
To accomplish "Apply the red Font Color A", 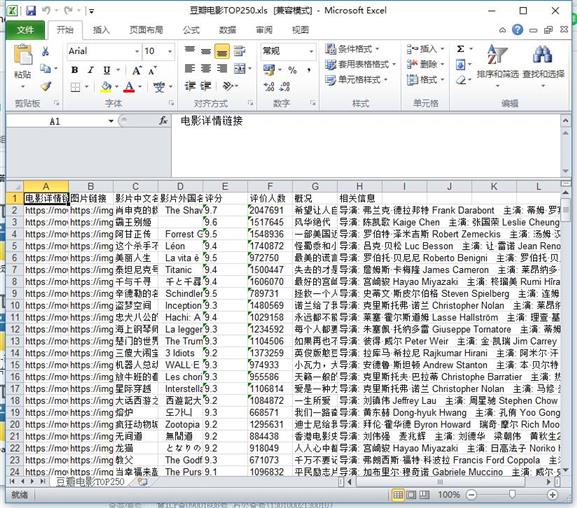I will [x=129, y=87].
